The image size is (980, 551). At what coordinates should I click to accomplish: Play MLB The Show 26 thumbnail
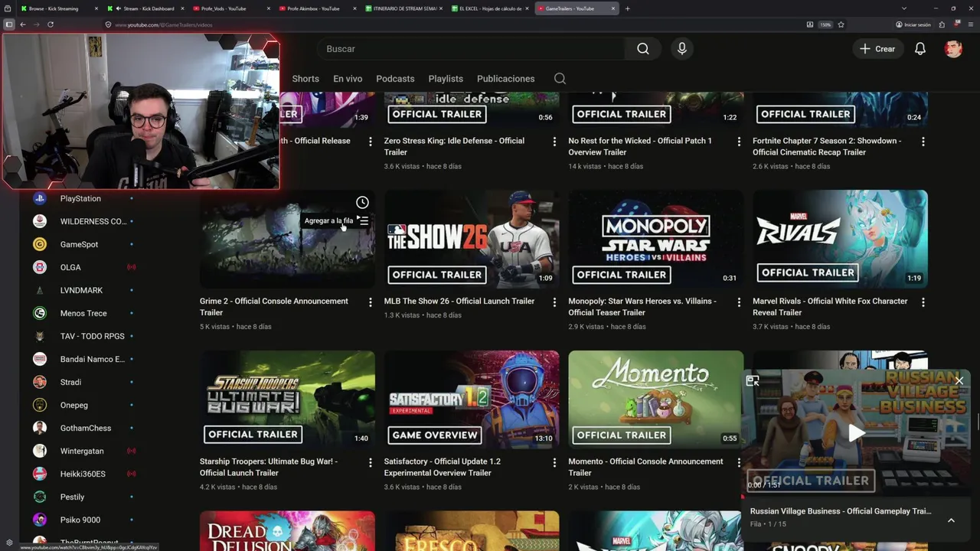[x=472, y=239]
